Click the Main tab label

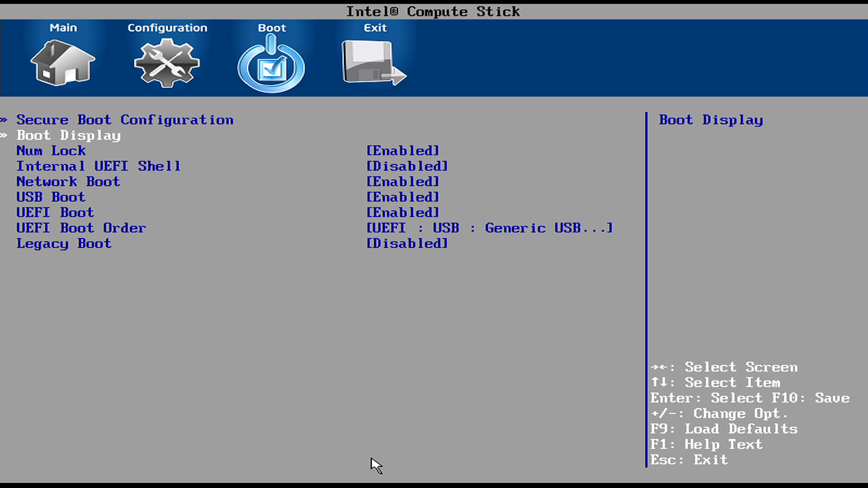pos(63,28)
